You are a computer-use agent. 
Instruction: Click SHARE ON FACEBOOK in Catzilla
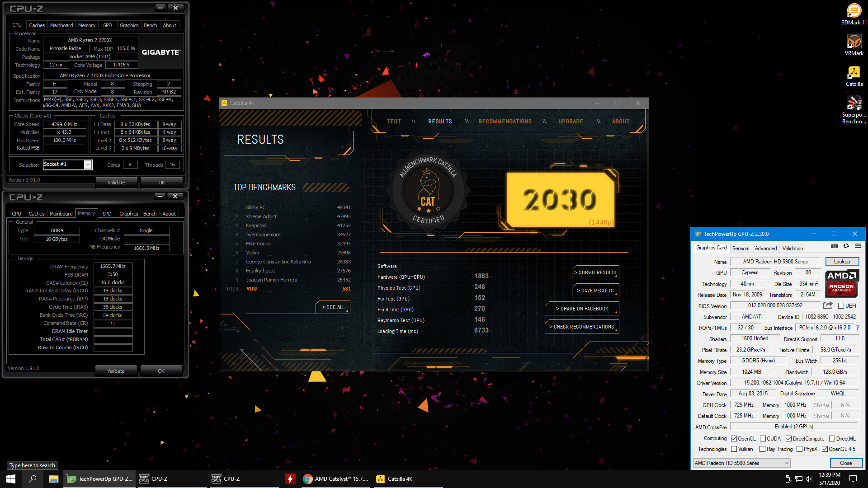click(x=582, y=309)
